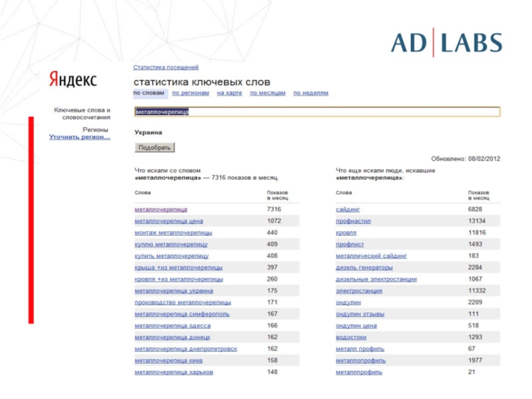The image size is (532, 399).
Task: Open the металлочерепица цена link
Action: 169,221
